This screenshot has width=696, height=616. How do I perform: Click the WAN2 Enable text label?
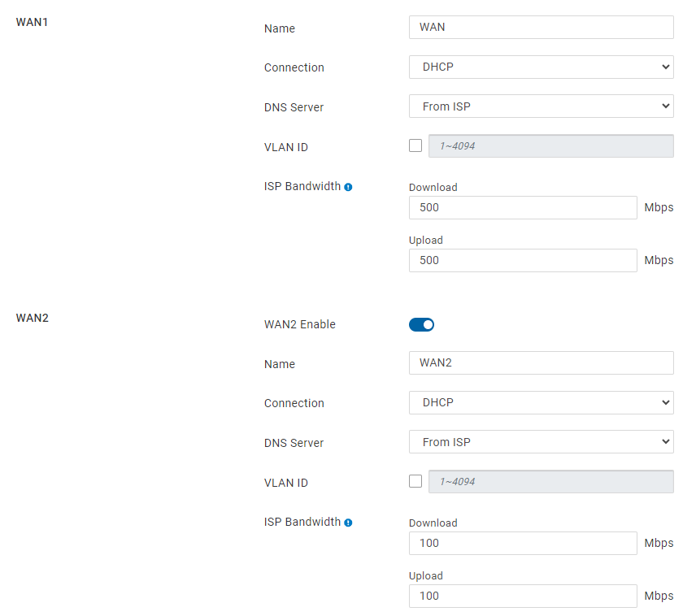[299, 324]
